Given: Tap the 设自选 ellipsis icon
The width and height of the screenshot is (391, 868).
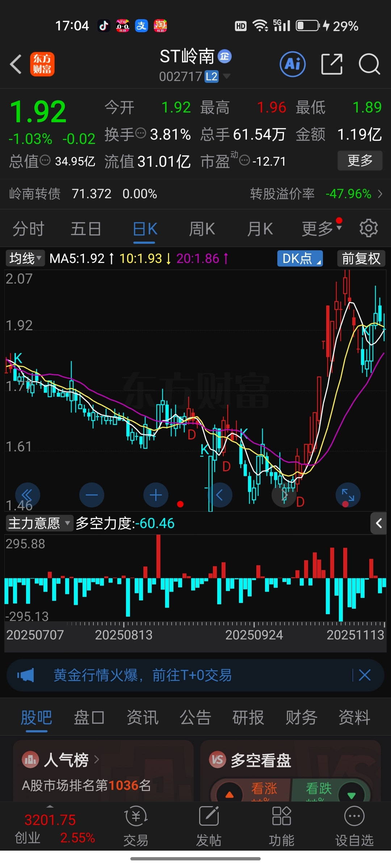Looking at the screenshot, I should click(354, 816).
